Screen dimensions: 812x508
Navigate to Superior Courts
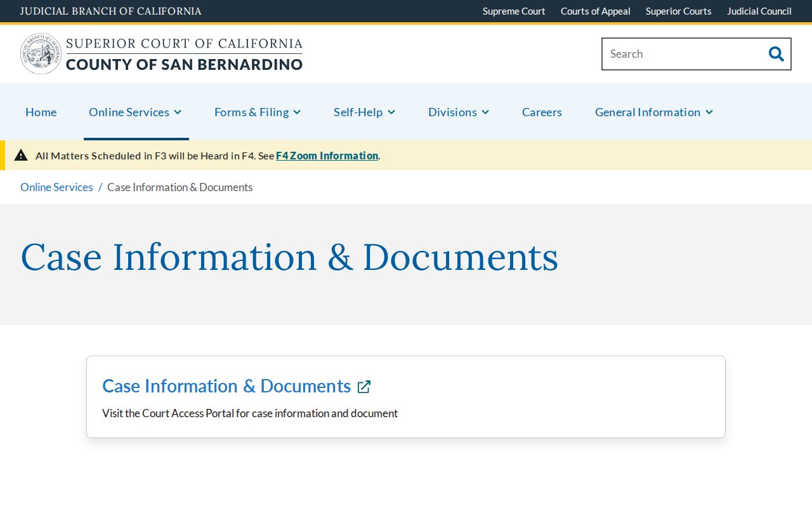pos(679,11)
